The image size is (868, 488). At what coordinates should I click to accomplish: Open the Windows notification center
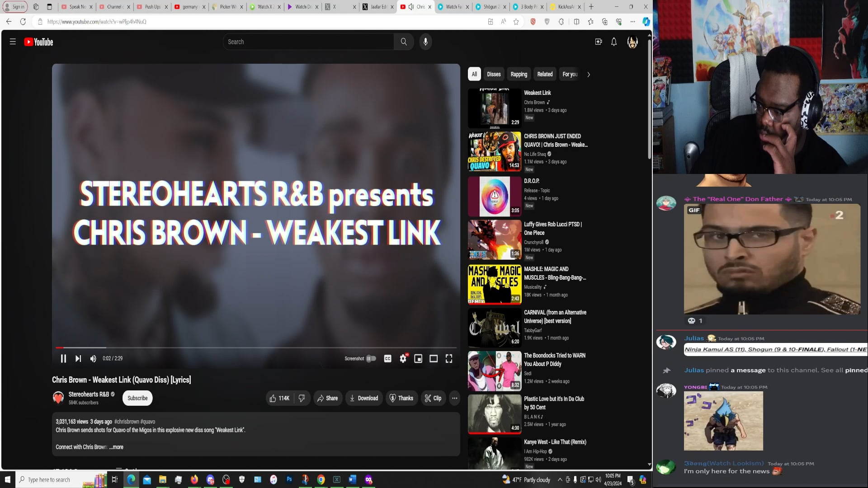pos(631,479)
